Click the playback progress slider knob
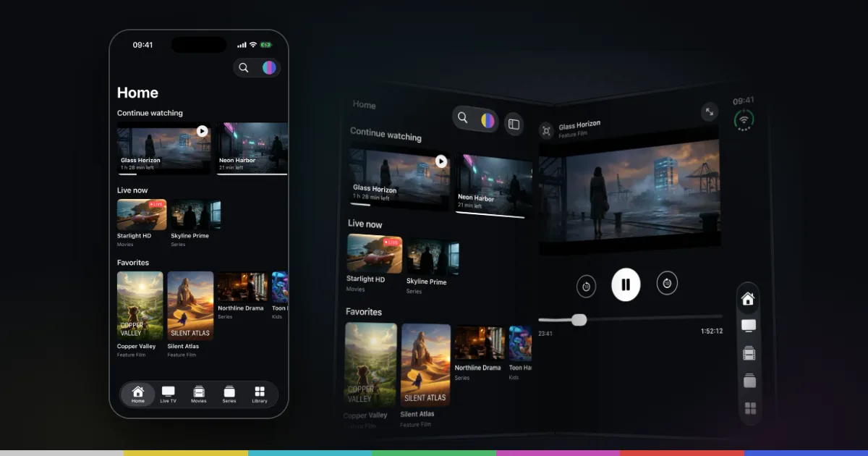 (x=579, y=319)
